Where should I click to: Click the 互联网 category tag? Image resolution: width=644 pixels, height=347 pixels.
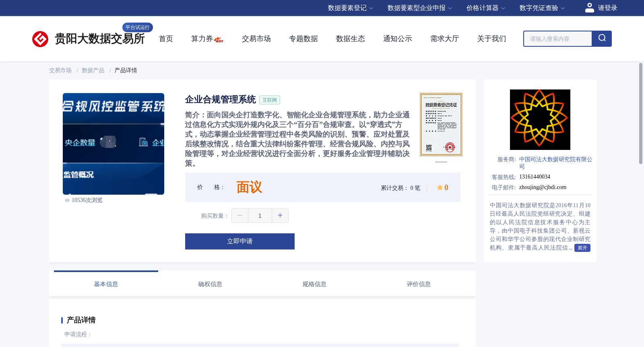tap(270, 100)
